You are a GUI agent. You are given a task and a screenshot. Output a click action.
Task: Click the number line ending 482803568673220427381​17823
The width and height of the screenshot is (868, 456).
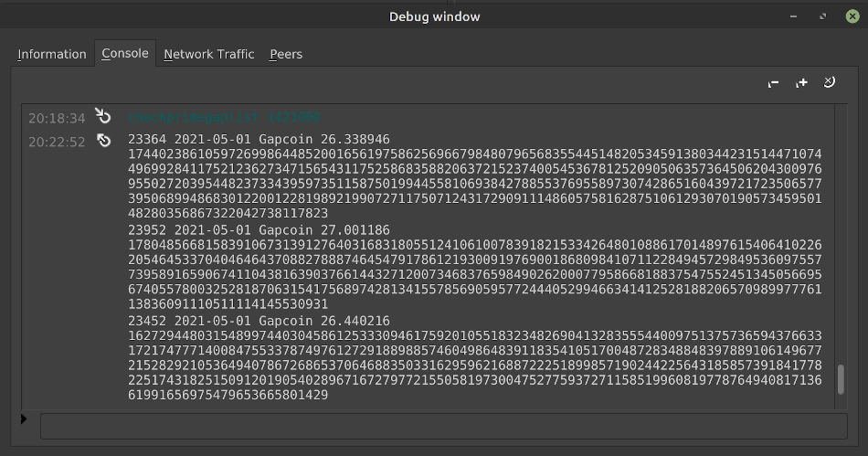(228, 214)
